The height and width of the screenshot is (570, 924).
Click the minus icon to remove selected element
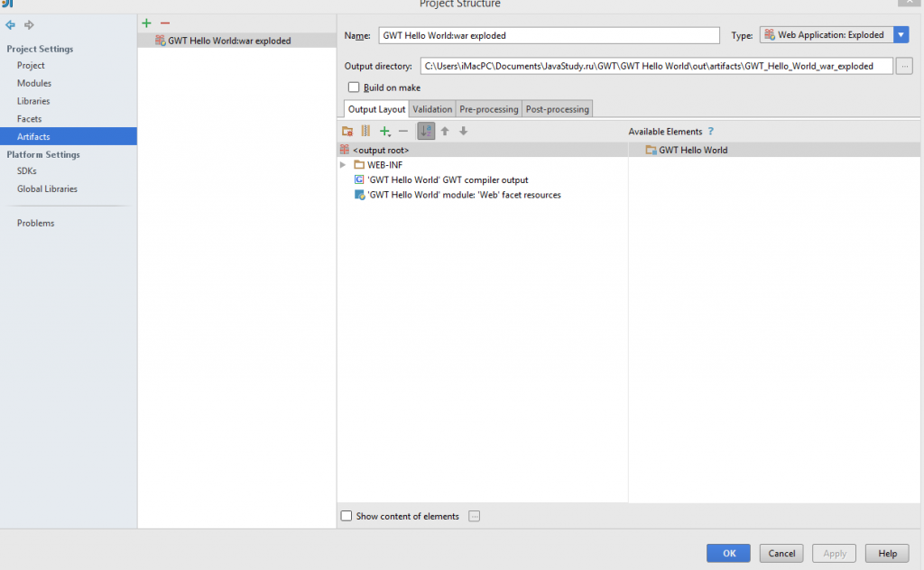pos(403,131)
